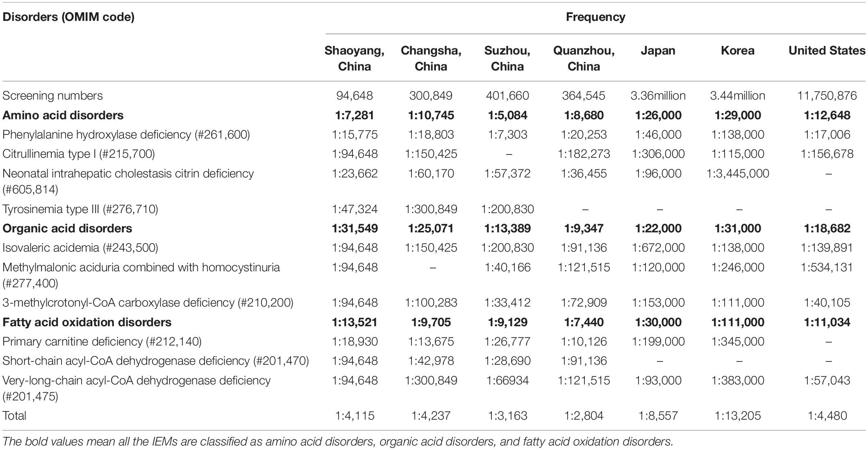Click the Suzhou value '1:66934'
Viewport: 868px width, 450px height.
507,380
